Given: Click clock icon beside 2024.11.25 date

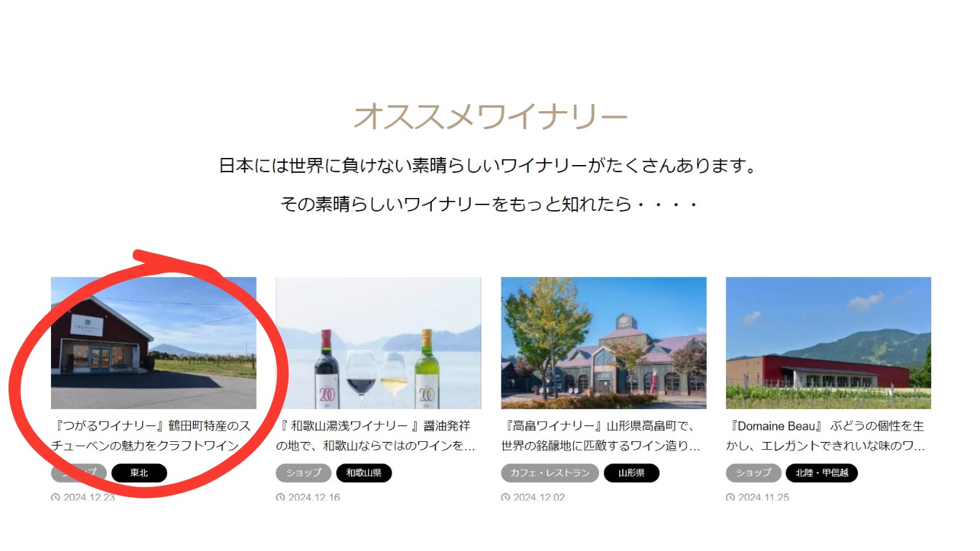Looking at the screenshot, I should 730,497.
